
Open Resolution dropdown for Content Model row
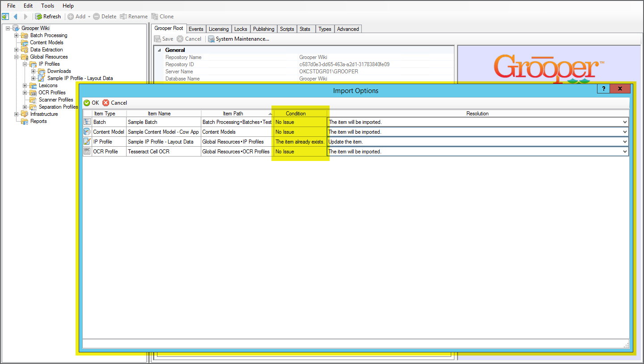[625, 132]
